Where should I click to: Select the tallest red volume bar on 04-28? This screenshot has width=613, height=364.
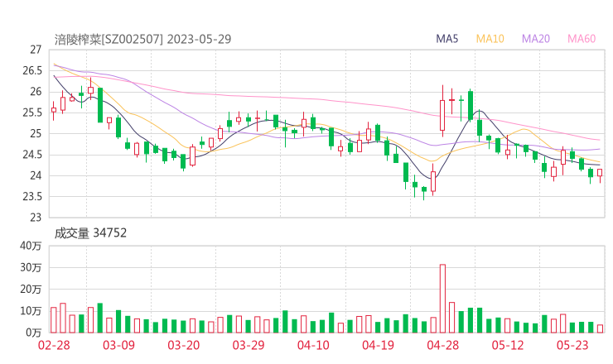(x=442, y=299)
